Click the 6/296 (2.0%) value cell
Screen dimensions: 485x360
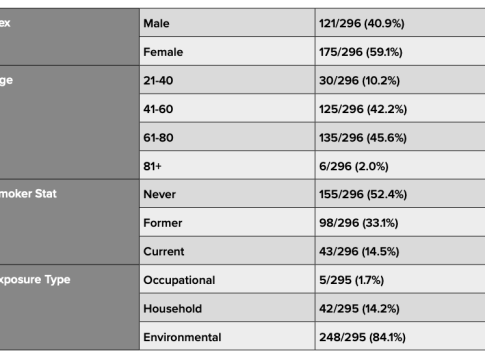pos(400,165)
